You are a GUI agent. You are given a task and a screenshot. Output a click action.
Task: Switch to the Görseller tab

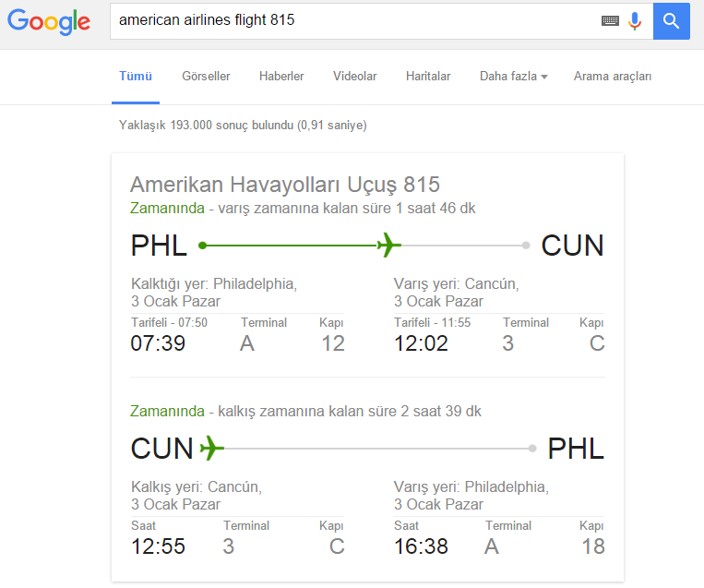(206, 77)
